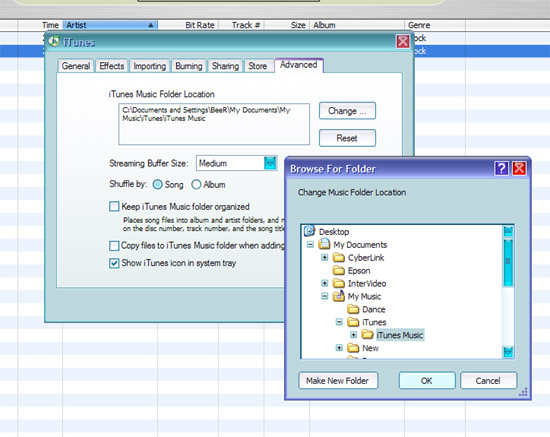Click the iTunes Music folder icon
550x437 pixels.
point(368,335)
